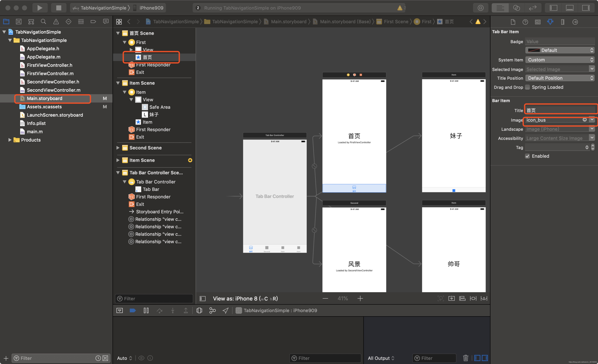Open the Source Control navigator icon
This screenshot has width=598, height=364.
pos(19,22)
